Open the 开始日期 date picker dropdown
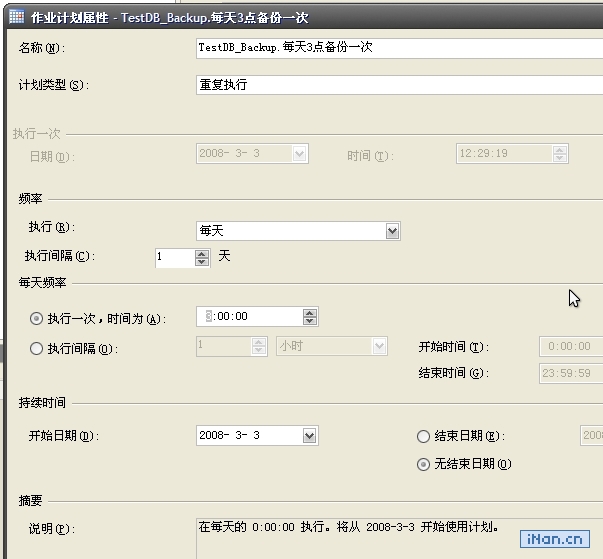This screenshot has width=603, height=559. coord(309,436)
